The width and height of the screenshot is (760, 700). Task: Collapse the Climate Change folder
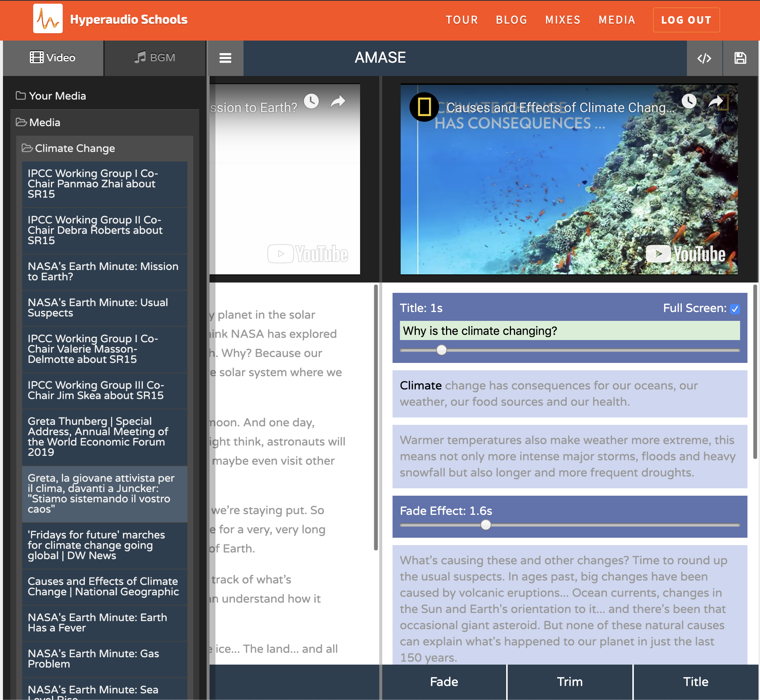[68, 148]
